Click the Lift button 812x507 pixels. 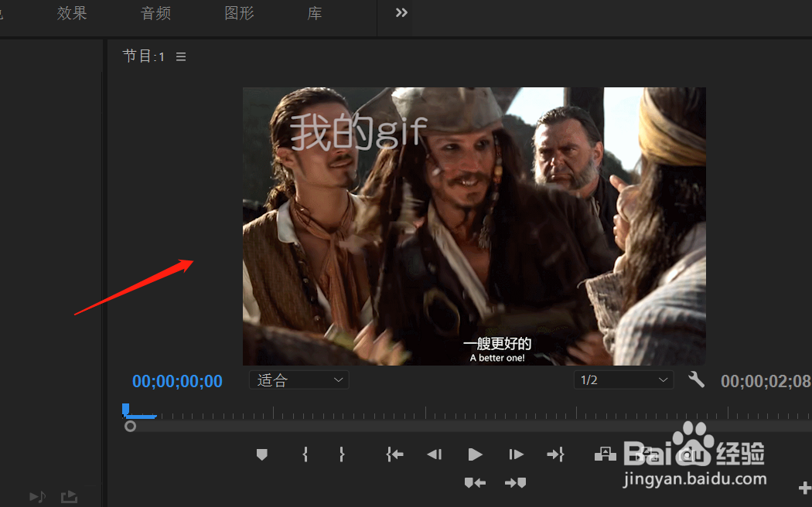(606, 454)
